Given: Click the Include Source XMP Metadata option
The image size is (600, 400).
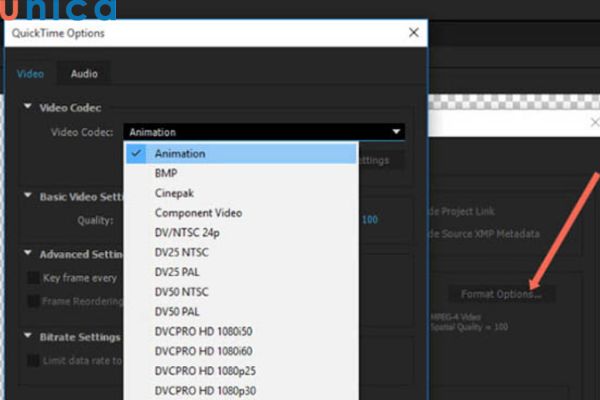Looking at the screenshot, I should pos(484,234).
